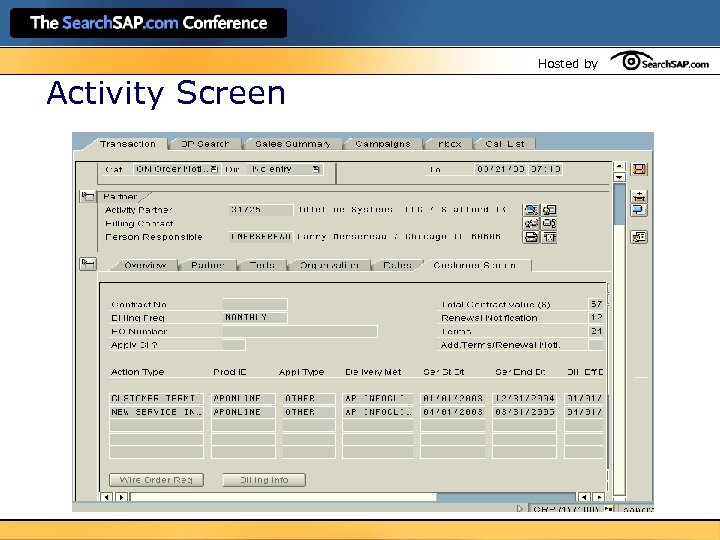The image size is (720, 540).
Task: Click the second icon in Billing Contact row
Action: [x=549, y=224]
